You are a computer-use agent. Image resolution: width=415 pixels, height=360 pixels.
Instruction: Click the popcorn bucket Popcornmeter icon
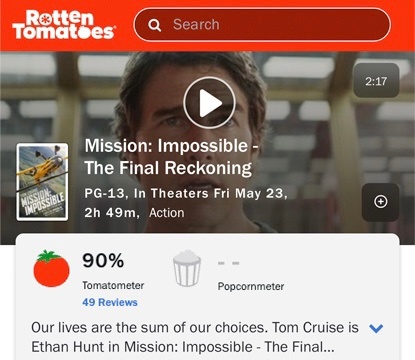(187, 269)
